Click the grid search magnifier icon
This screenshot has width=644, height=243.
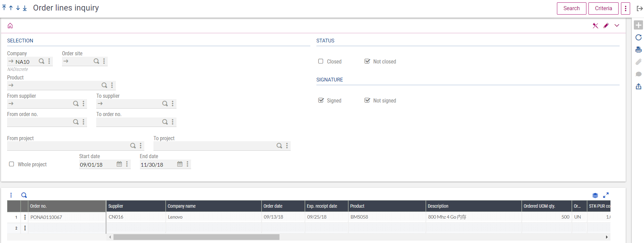pos(24,195)
